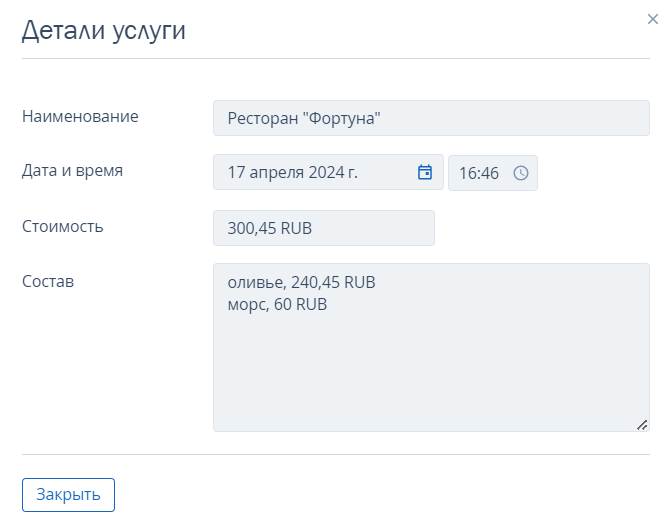Close the Детали услуги dialog with X
This screenshot has height=531, width=671.
click(653, 19)
